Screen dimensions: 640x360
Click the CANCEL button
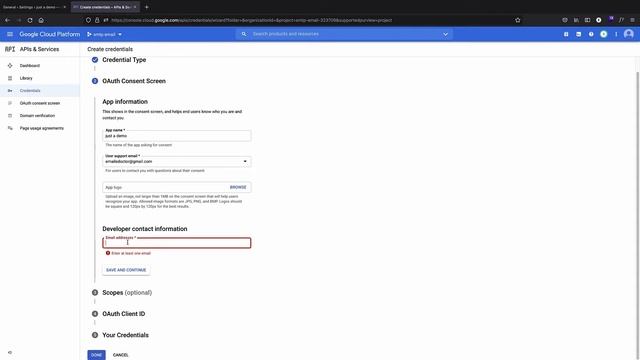pos(120,355)
